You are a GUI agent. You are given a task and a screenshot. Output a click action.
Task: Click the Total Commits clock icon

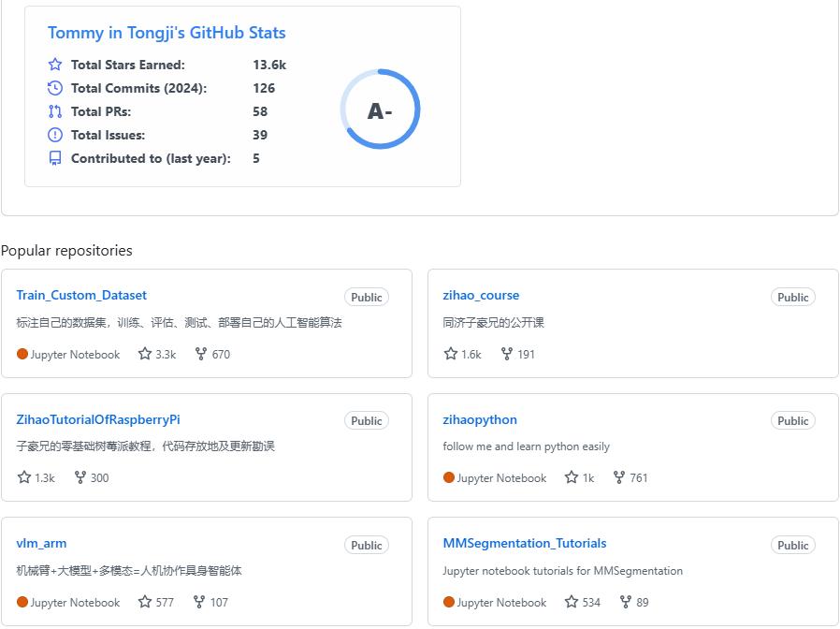click(x=55, y=88)
